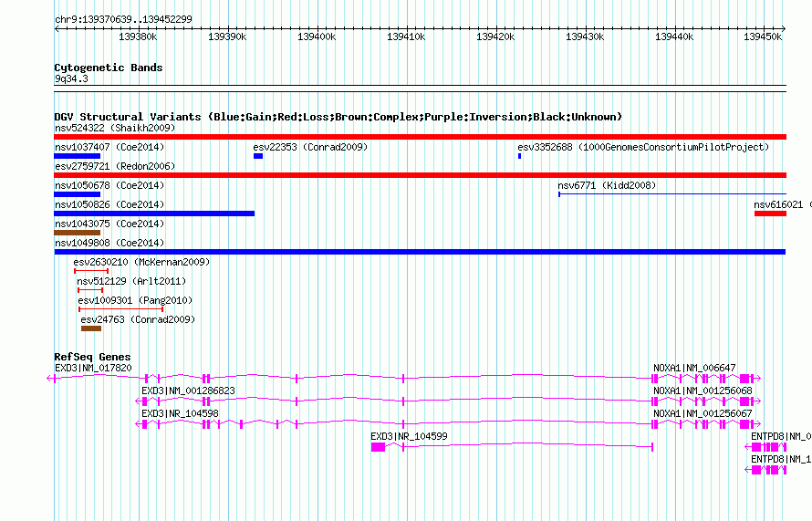Viewport: 812px width, 521px height.
Task: Click the nsv1050826 (Coe2014) label
Action: pyautogui.click(x=109, y=204)
